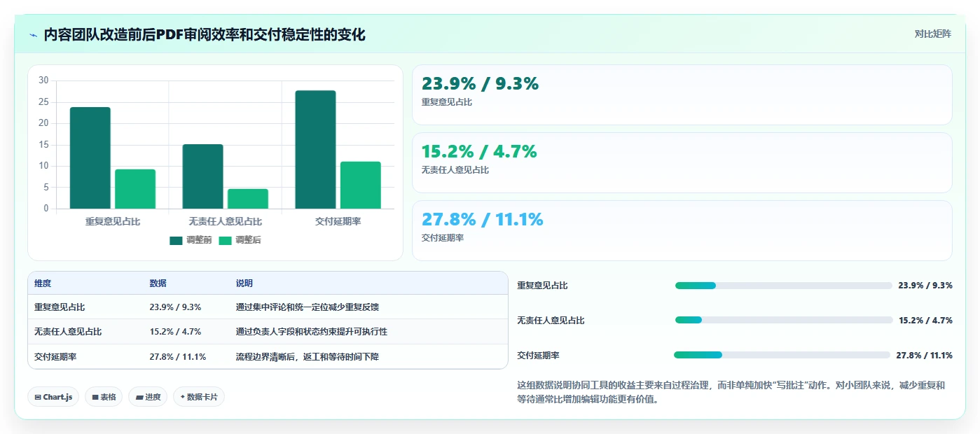Viewport: 980px width, 434px height.
Task: Click the 重复意见占比 progress bar
Action: [783, 286]
